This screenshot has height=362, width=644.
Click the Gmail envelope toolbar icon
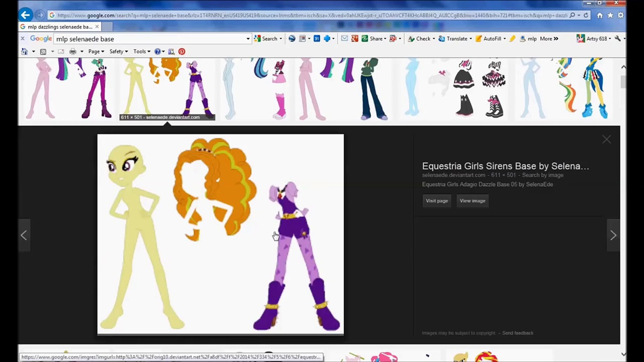[344, 39]
